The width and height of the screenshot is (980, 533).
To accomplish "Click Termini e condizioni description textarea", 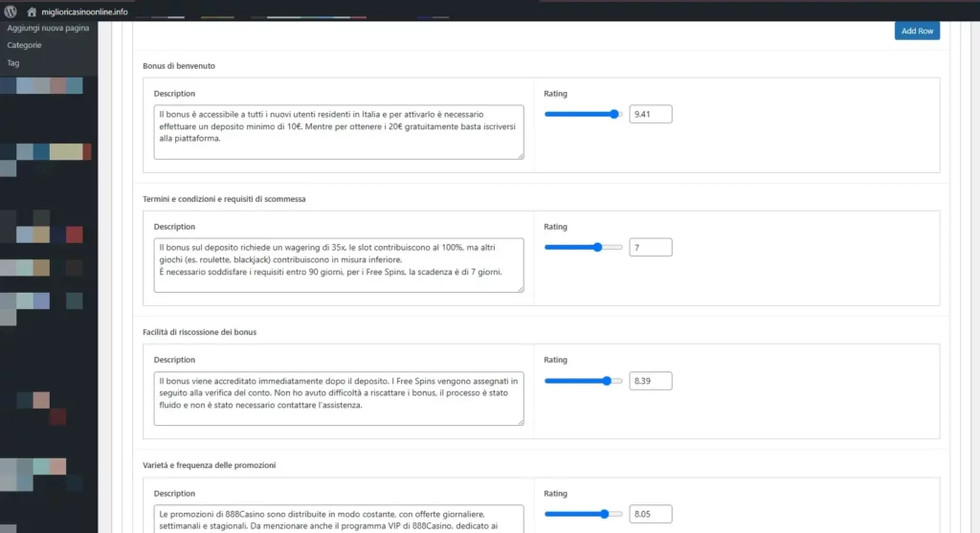I will click(x=339, y=265).
